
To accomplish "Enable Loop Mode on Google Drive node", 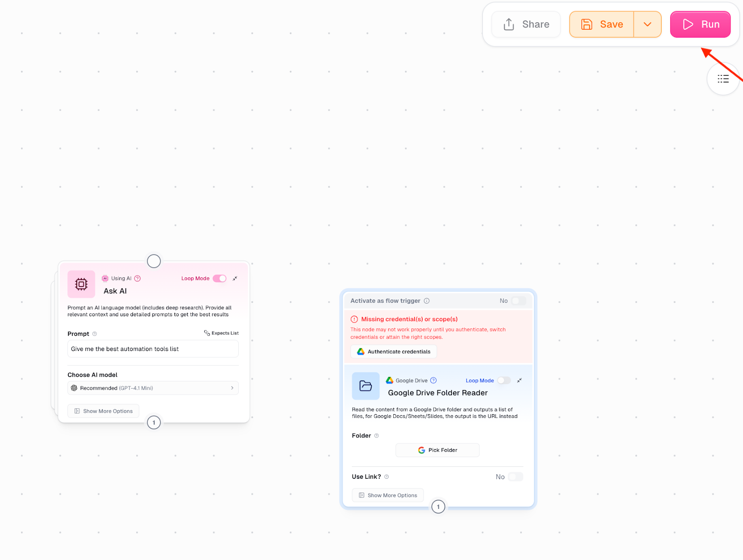I will click(504, 380).
